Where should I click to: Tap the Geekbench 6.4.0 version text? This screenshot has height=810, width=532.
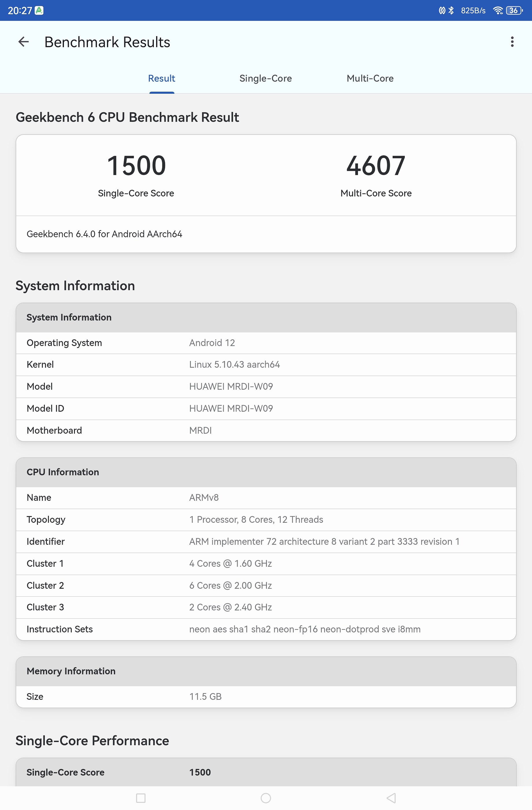click(x=104, y=234)
